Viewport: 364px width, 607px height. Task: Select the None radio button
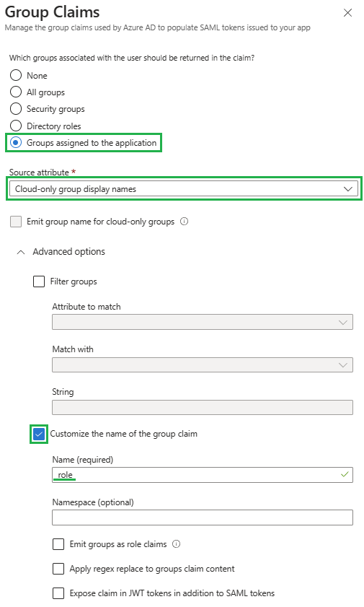pos(16,75)
